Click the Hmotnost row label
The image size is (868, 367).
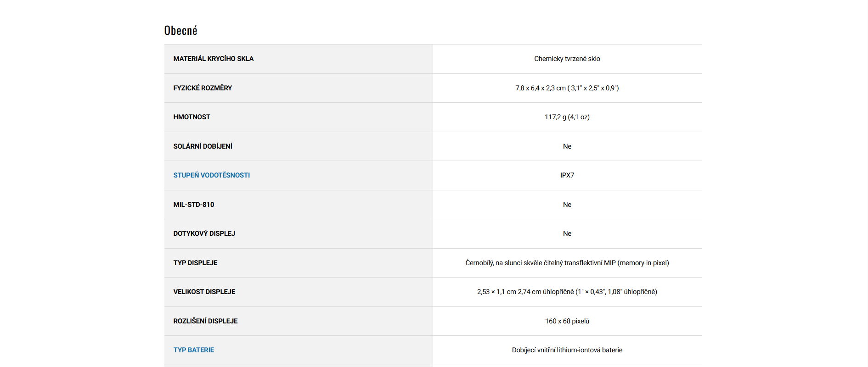pos(192,117)
